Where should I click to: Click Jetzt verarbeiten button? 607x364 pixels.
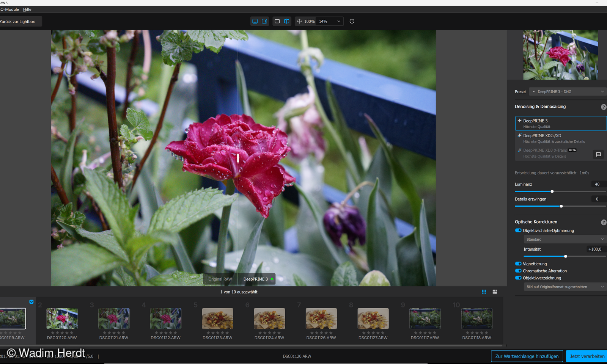click(x=587, y=356)
